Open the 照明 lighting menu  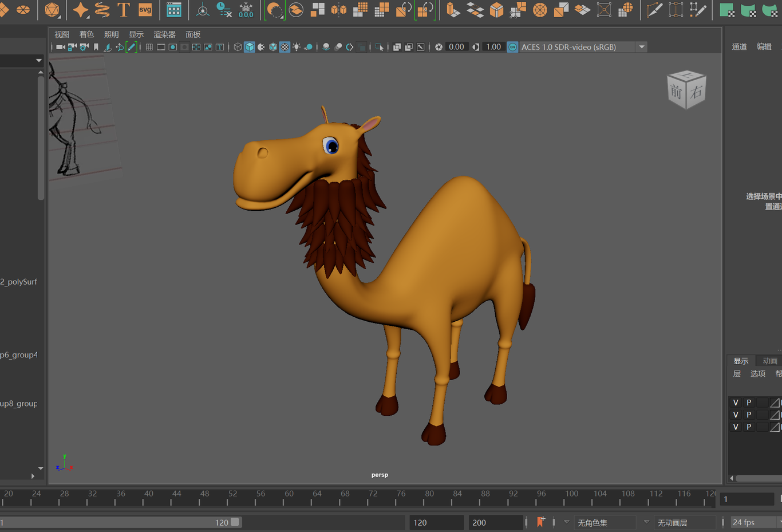(111, 34)
